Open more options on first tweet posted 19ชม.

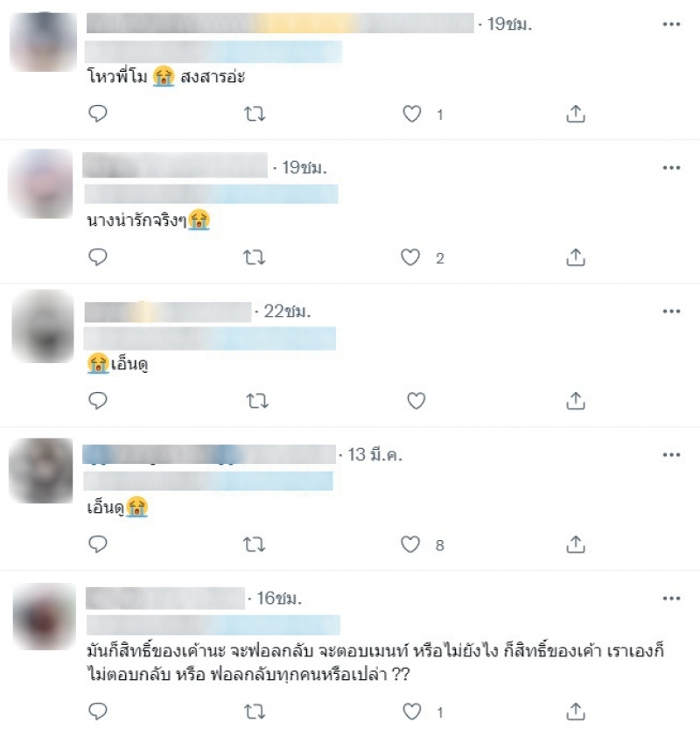[x=671, y=24]
